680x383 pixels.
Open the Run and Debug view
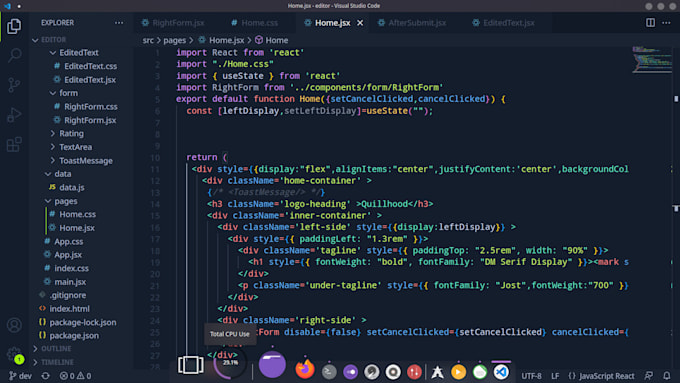[x=14, y=115]
